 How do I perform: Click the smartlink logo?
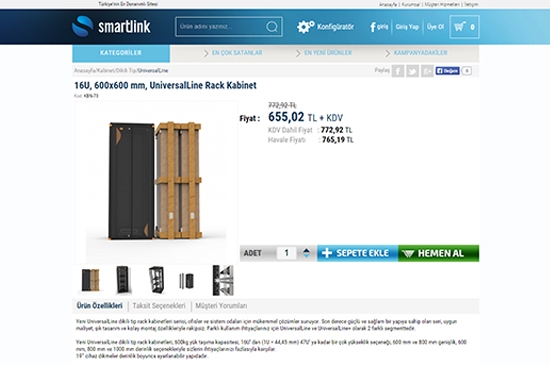point(111,26)
